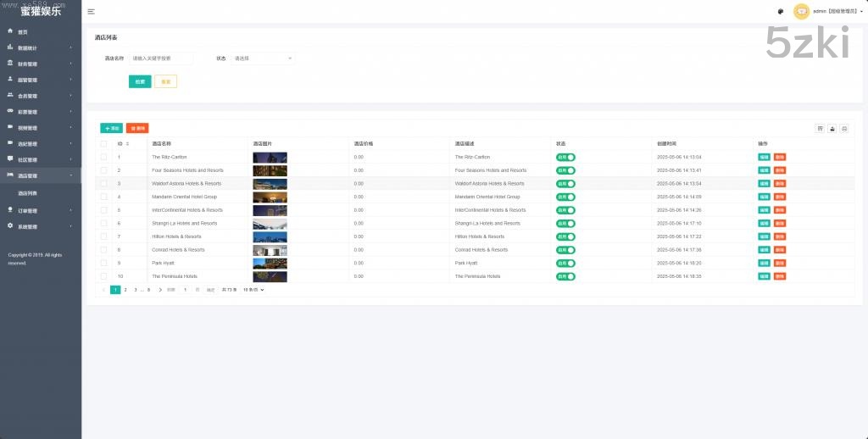Click the admin avatar image
The width and height of the screenshot is (868, 439).
point(801,12)
